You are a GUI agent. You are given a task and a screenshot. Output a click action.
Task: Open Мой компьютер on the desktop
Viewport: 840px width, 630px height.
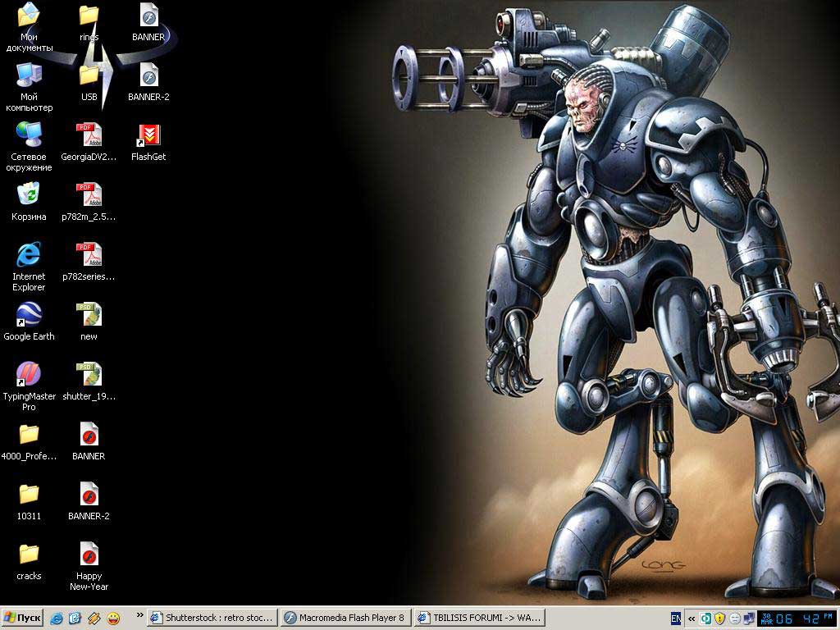[29, 87]
